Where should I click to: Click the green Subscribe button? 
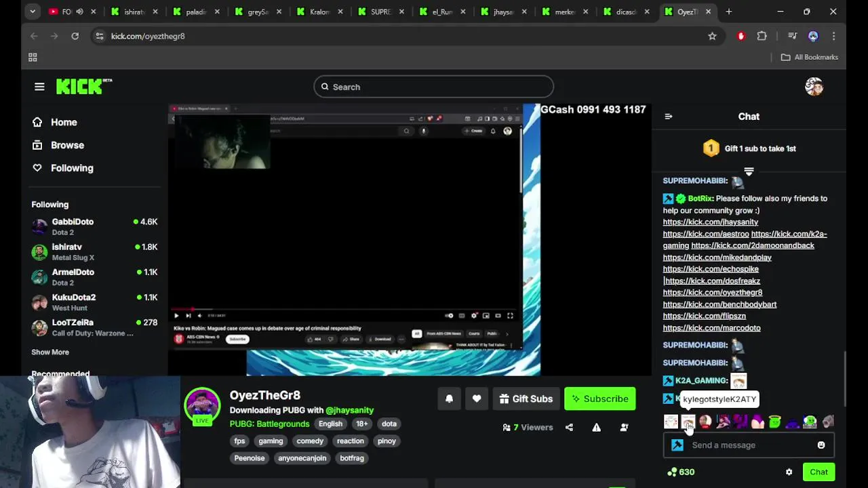[600, 399]
